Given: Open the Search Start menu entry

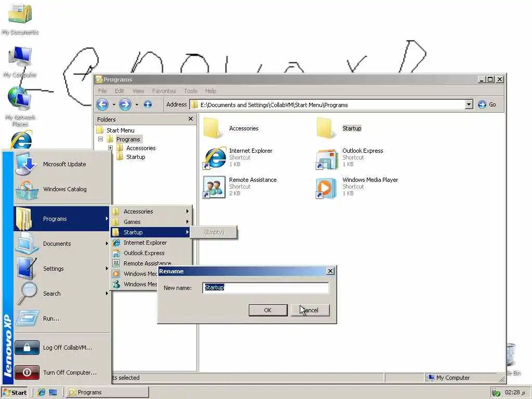Looking at the screenshot, I should click(61, 294).
